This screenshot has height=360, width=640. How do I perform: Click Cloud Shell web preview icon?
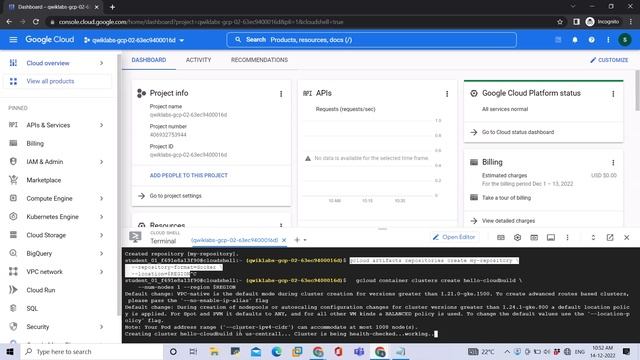tap(534, 237)
